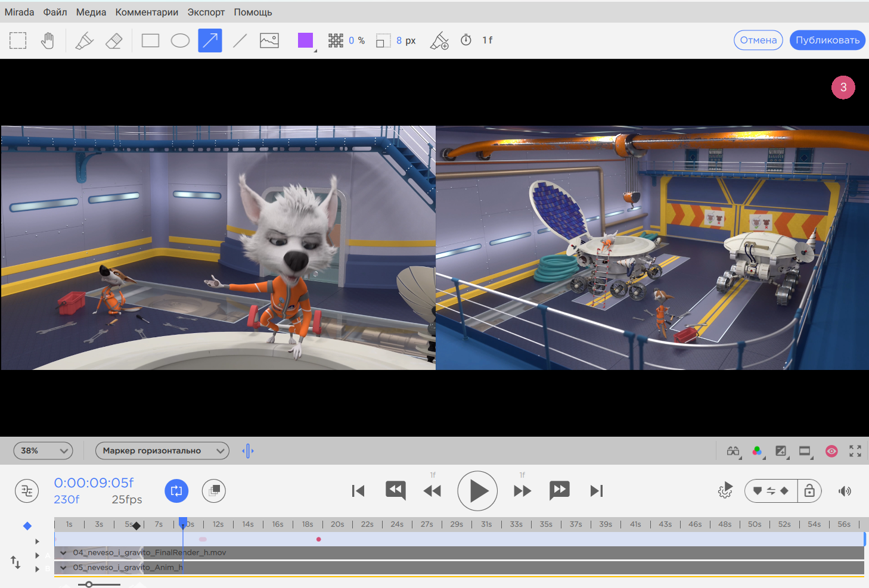The height and width of the screenshot is (588, 869).
Task: Expand track B with its triangle
Action: (37, 569)
